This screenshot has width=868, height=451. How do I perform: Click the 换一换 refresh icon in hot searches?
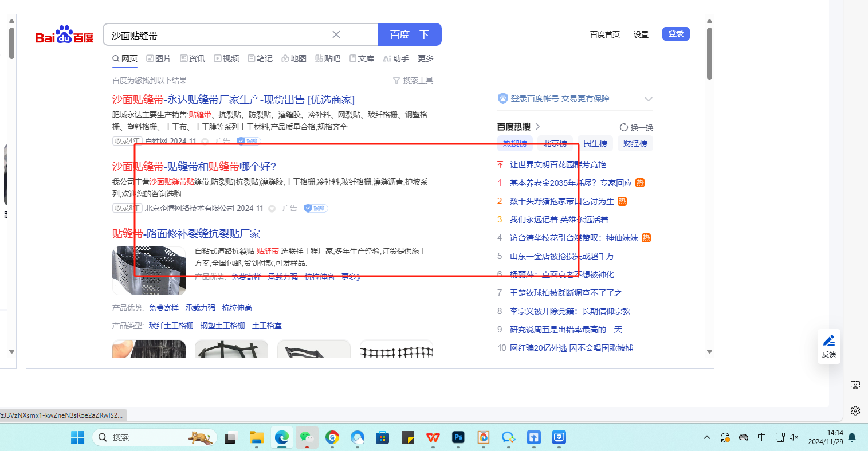pos(624,127)
